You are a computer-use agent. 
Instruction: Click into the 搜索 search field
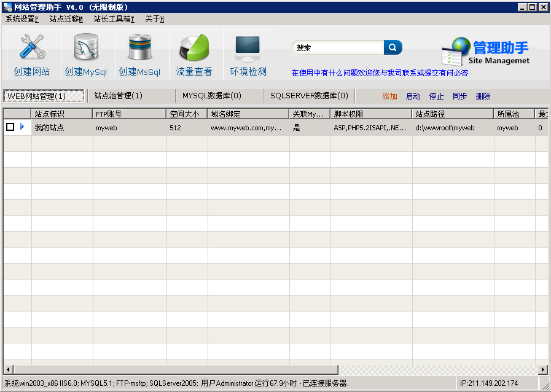click(x=338, y=47)
